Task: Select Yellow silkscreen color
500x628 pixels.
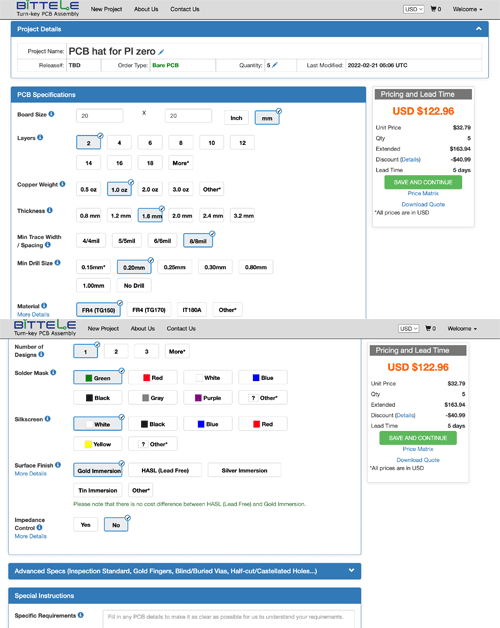Action: click(x=98, y=444)
